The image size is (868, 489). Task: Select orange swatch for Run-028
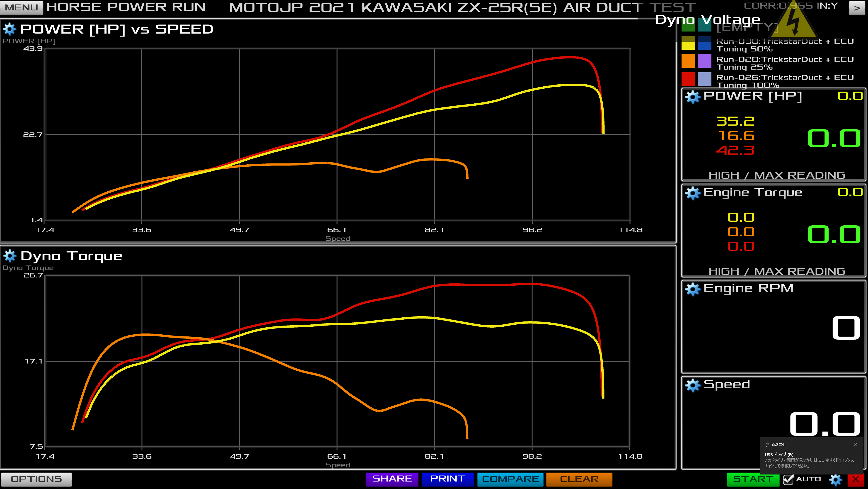point(688,61)
